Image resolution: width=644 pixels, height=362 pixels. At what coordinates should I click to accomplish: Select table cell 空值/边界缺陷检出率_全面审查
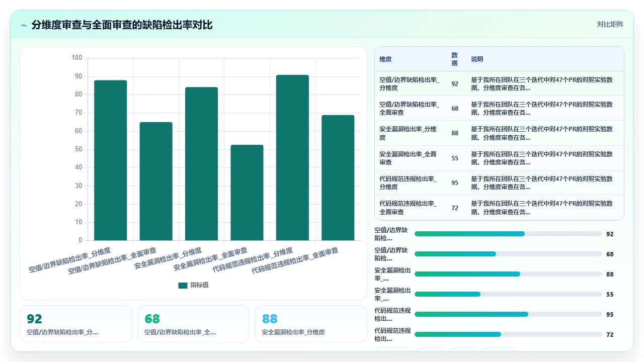pos(410,108)
